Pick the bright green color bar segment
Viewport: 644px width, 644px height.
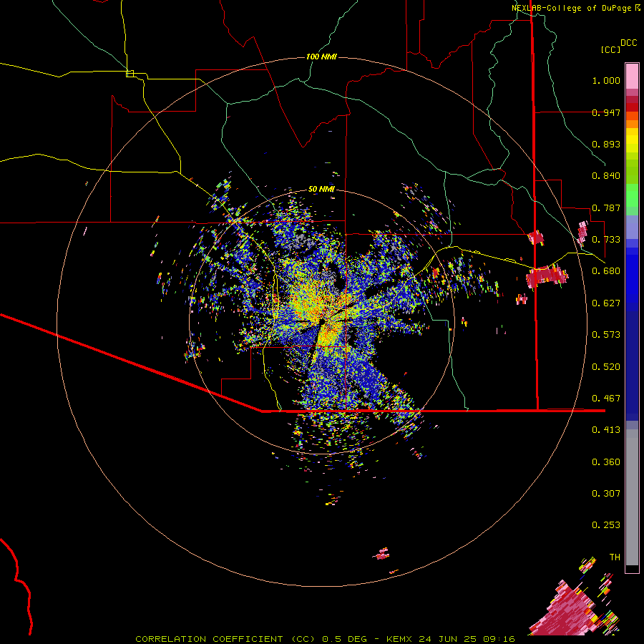632,195
